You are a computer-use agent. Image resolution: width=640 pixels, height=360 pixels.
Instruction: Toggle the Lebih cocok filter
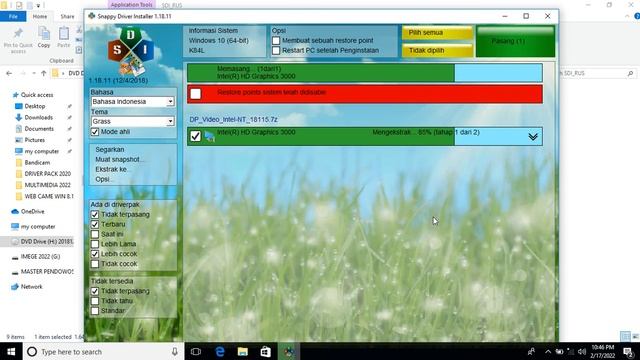click(x=95, y=254)
